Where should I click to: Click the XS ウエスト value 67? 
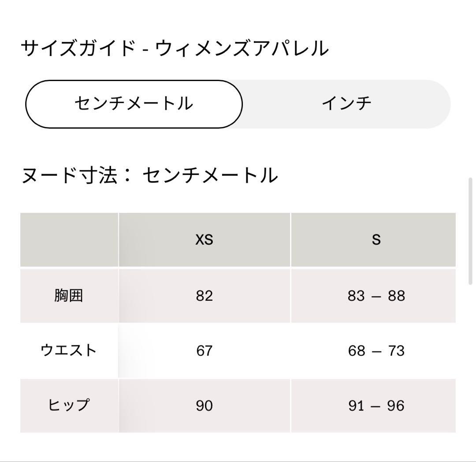tap(204, 351)
